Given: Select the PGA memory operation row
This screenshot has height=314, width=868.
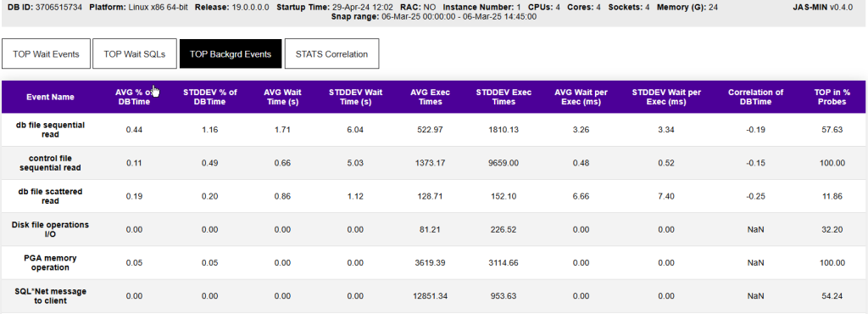Looking at the screenshot, I should pos(434,262).
